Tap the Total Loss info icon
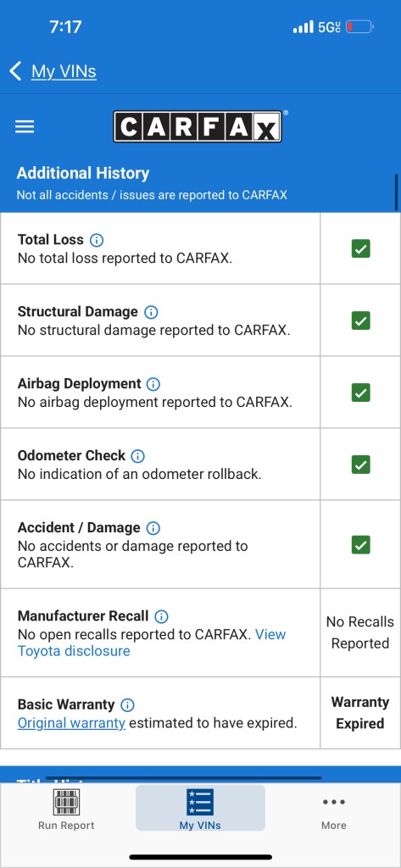The image size is (401, 868). [97, 240]
